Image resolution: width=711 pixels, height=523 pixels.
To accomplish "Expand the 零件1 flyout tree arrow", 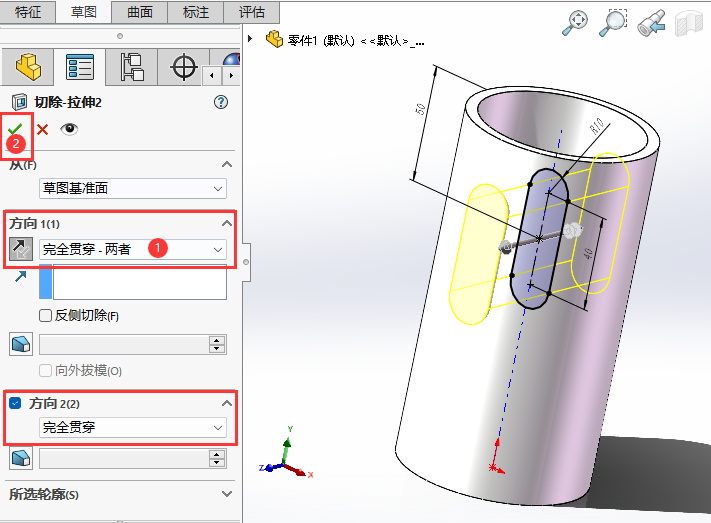I will [250, 40].
